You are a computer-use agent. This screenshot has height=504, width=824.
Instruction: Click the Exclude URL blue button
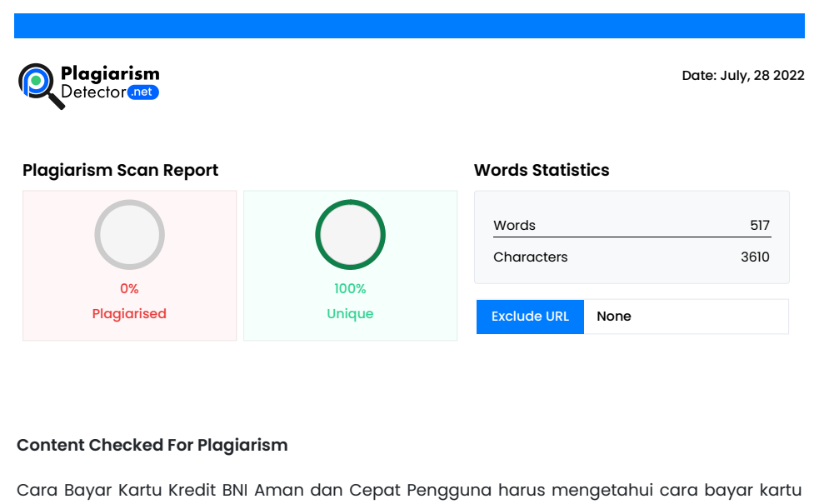click(x=530, y=317)
